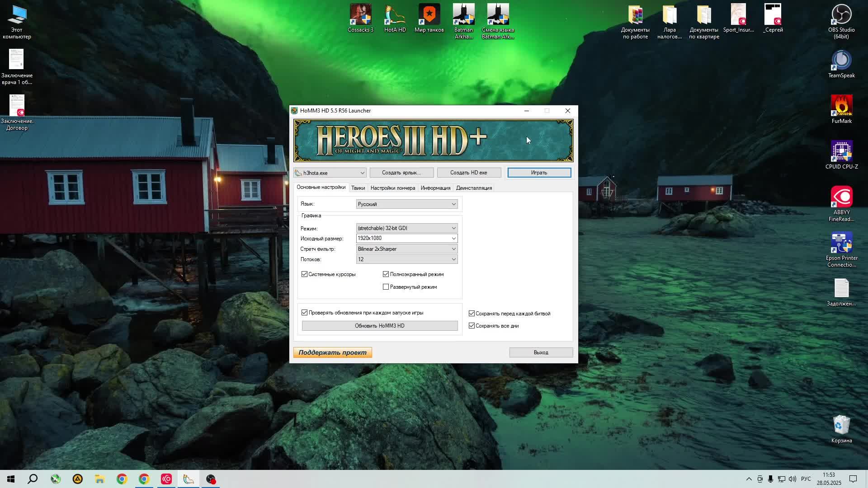Screen dimensions: 868x488
Task: Open Заключение. Договор document
Action: click(17, 113)
